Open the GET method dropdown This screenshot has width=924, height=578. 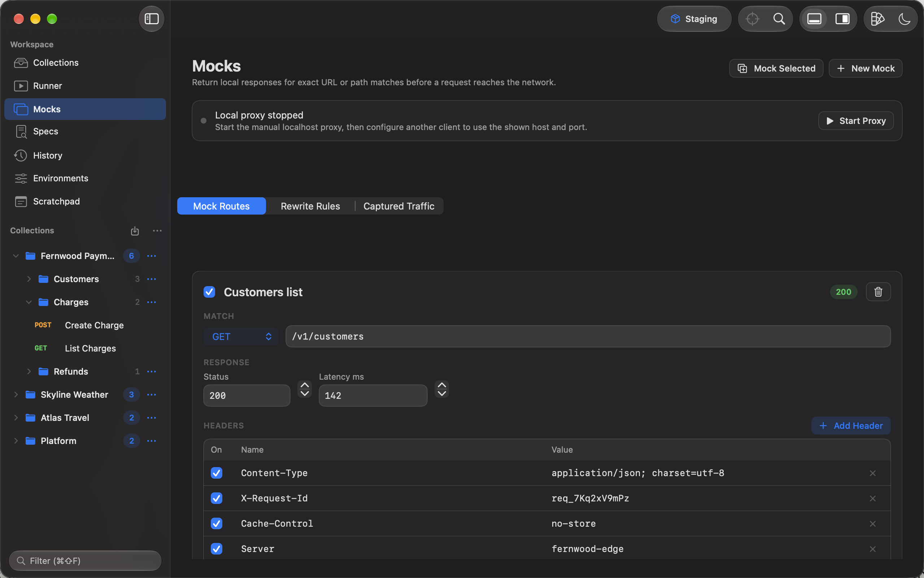click(x=241, y=336)
